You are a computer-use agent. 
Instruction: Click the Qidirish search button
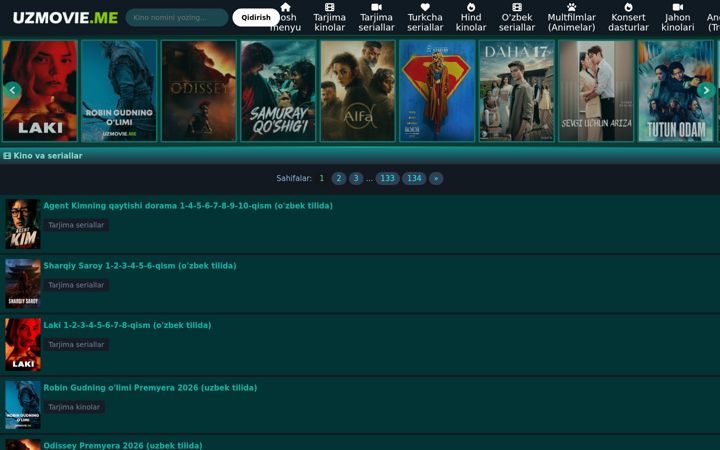pyautogui.click(x=256, y=17)
